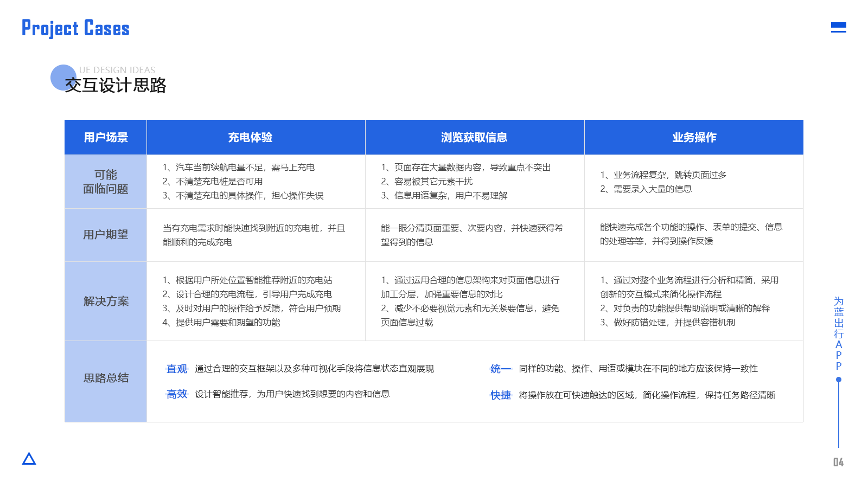The height and width of the screenshot is (488, 868).
Task: Click the blue 直观 keyword
Action: tap(176, 369)
